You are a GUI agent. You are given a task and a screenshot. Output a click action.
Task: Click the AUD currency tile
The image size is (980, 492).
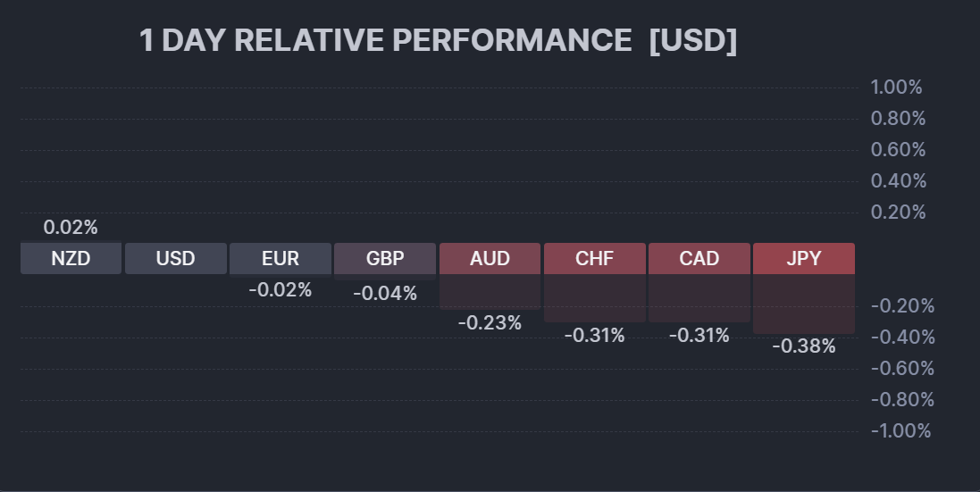(490, 259)
